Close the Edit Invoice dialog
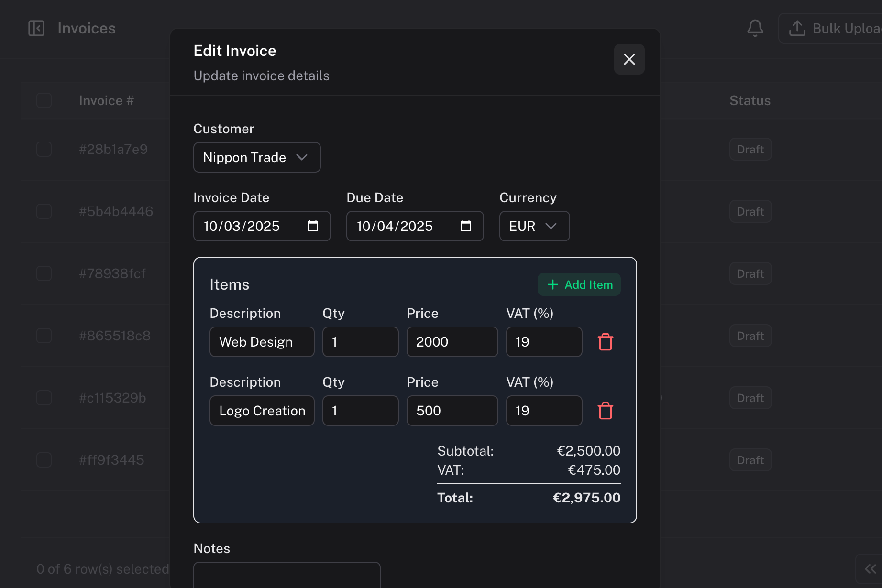882x588 pixels. pyautogui.click(x=629, y=59)
